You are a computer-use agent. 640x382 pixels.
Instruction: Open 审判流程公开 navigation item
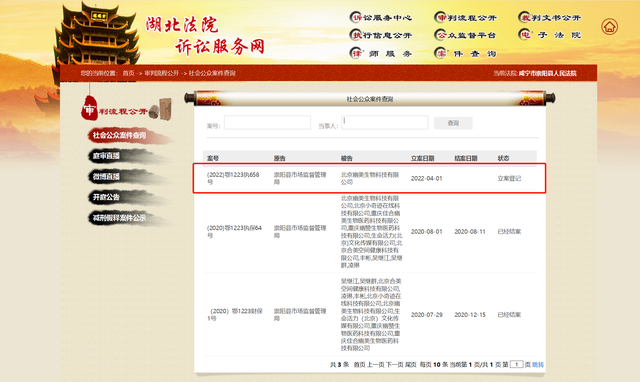(466, 18)
